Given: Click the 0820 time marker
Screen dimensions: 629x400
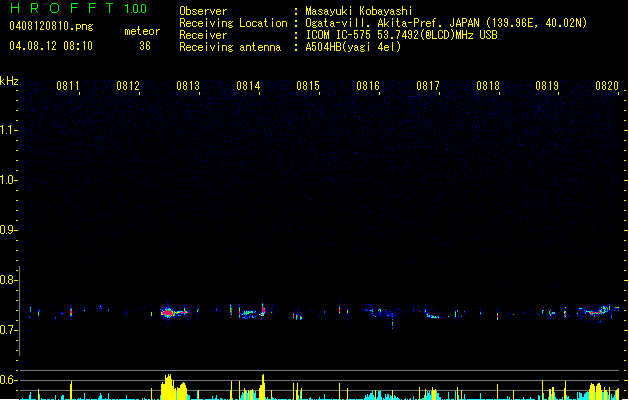Looking at the screenshot, I should click(x=607, y=86).
